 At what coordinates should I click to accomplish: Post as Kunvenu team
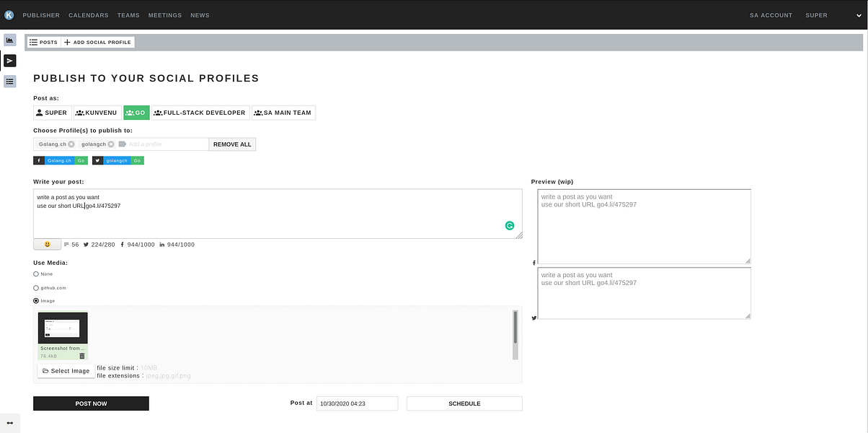click(x=97, y=113)
